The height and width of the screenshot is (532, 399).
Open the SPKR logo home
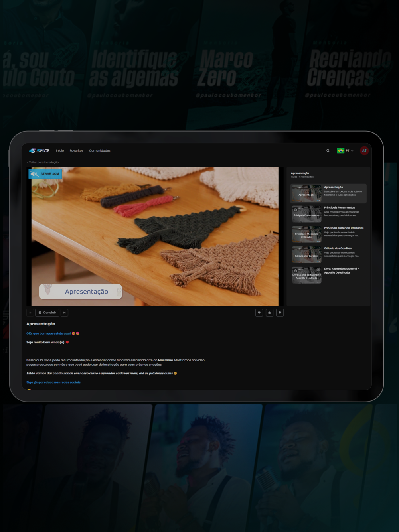click(x=39, y=151)
